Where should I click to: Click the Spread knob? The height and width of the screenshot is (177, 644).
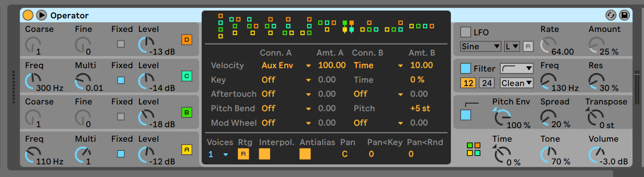pyautogui.click(x=548, y=118)
